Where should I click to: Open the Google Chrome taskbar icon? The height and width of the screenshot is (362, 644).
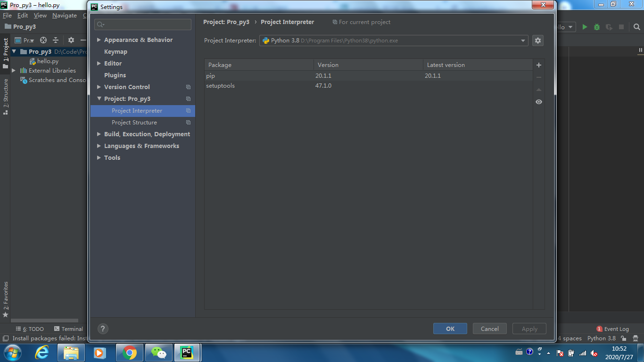pyautogui.click(x=130, y=353)
